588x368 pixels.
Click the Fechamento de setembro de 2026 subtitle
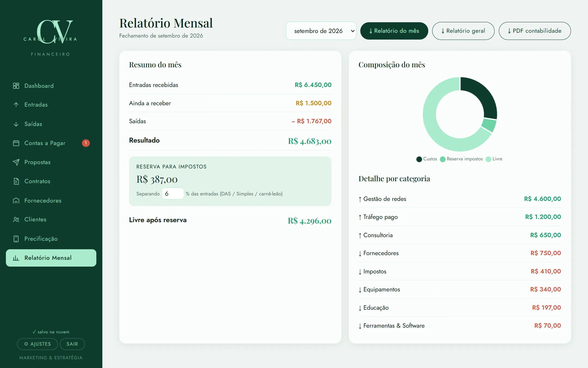161,36
